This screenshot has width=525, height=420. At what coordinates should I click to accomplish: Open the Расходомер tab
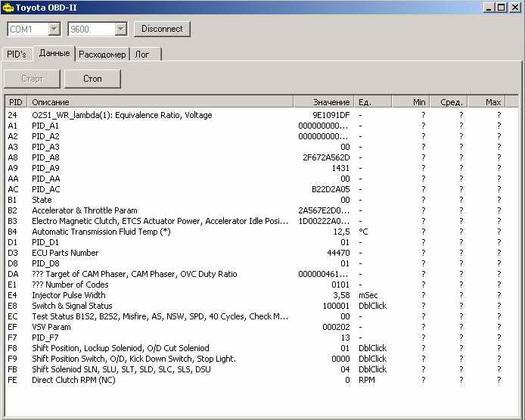point(103,54)
